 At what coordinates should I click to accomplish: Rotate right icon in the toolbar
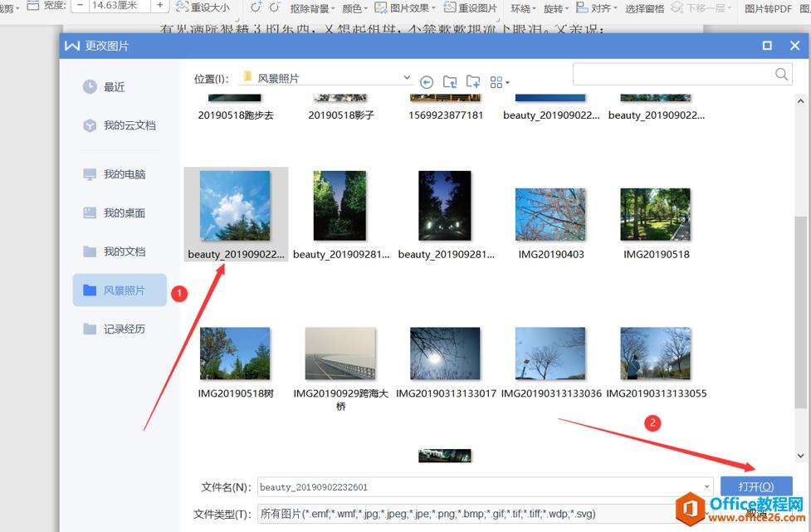click(275, 7)
